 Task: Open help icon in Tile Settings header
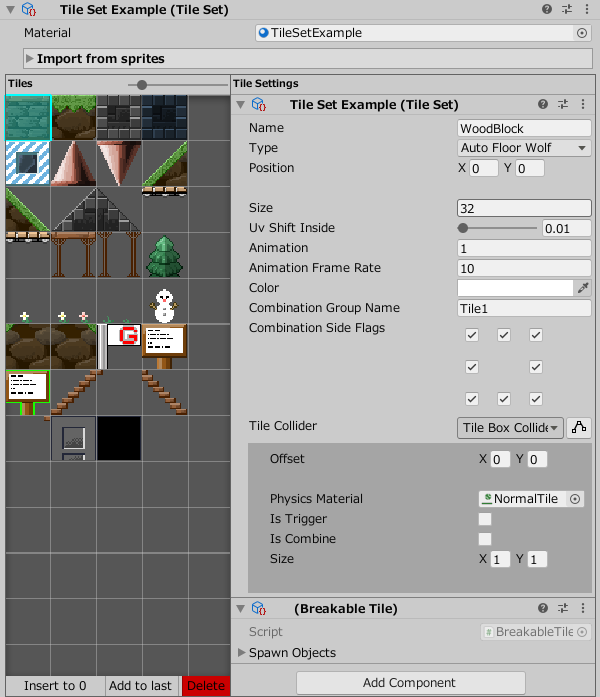tap(543, 104)
